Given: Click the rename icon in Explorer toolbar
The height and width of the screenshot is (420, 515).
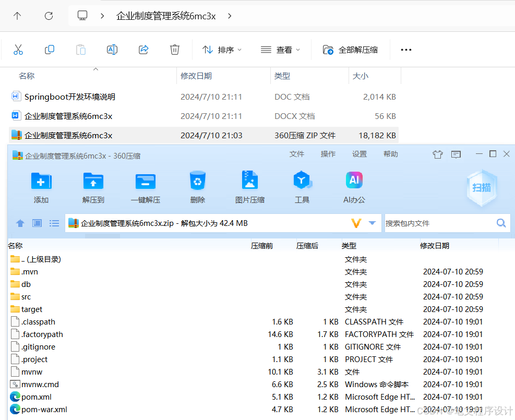Looking at the screenshot, I should 112,50.
